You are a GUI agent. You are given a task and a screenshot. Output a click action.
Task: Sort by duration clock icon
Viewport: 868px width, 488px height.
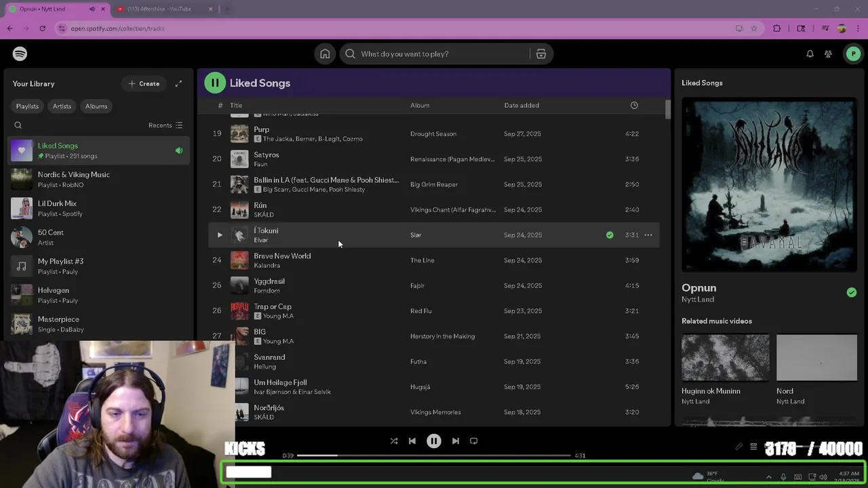pyautogui.click(x=634, y=105)
